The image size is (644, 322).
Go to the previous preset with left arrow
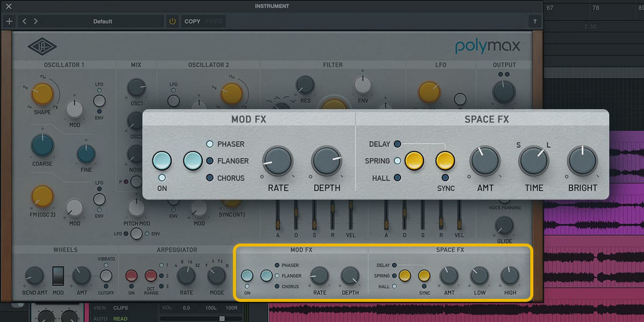pos(25,21)
